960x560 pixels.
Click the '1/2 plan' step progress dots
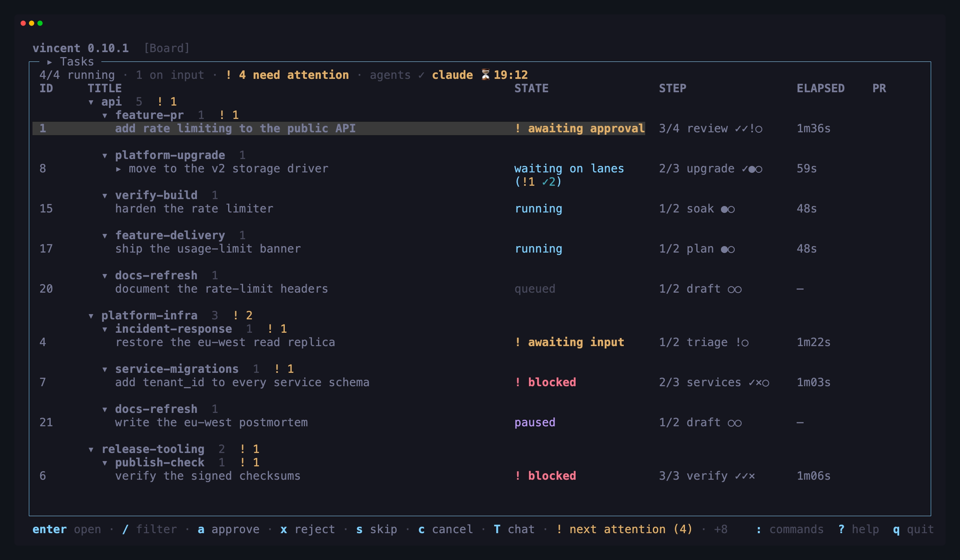pos(728,249)
